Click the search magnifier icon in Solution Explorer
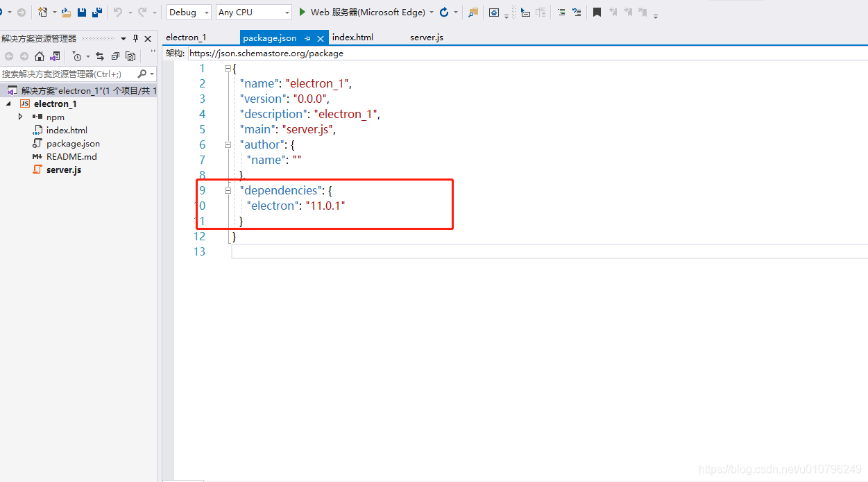 [x=142, y=74]
